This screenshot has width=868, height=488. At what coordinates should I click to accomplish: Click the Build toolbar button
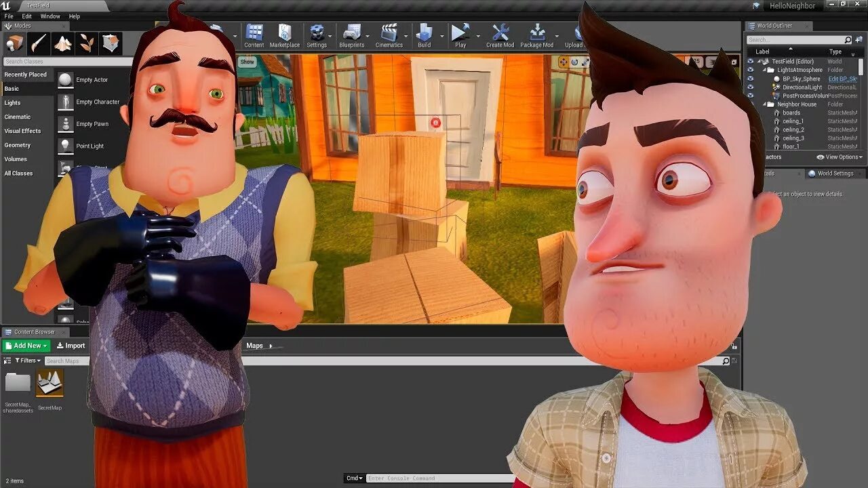click(425, 36)
